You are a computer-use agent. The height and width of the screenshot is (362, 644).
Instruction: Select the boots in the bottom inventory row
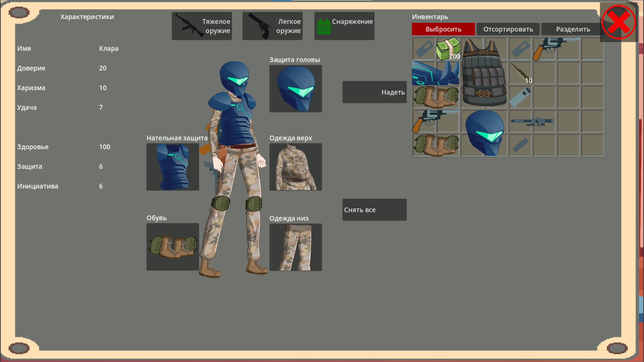click(x=436, y=145)
